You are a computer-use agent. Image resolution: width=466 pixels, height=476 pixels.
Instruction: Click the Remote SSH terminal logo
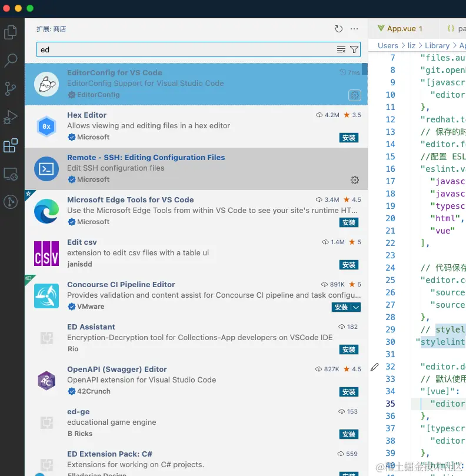pyautogui.click(x=46, y=169)
